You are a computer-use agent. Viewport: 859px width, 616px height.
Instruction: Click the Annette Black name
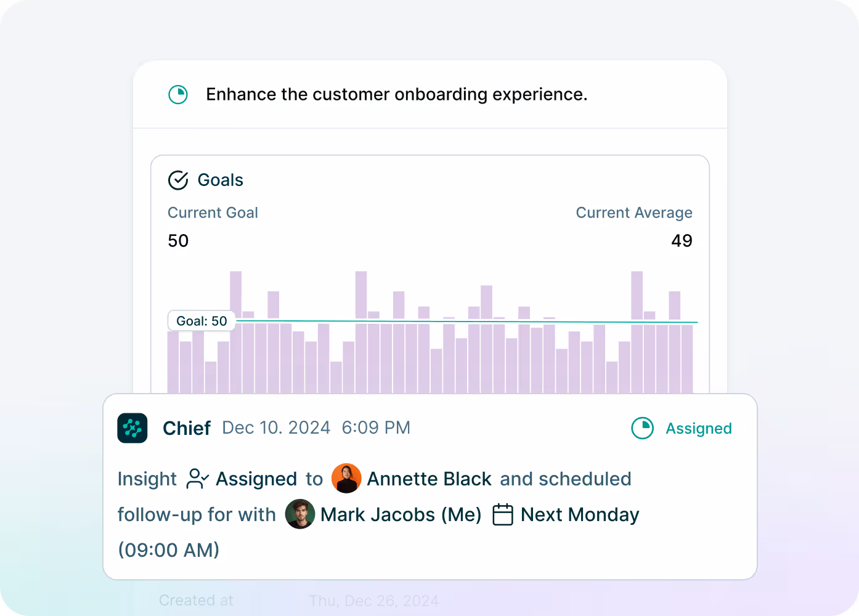[429, 479]
